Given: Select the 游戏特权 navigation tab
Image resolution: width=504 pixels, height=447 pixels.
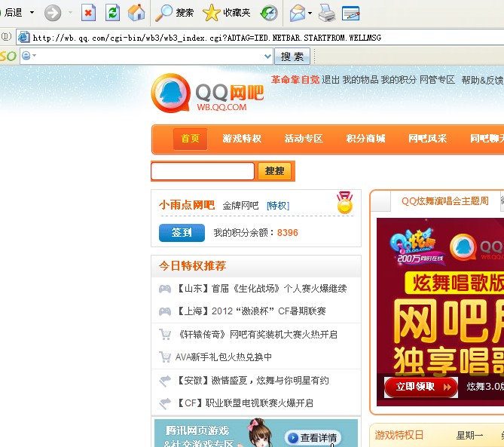Looking at the screenshot, I should pyautogui.click(x=242, y=139).
